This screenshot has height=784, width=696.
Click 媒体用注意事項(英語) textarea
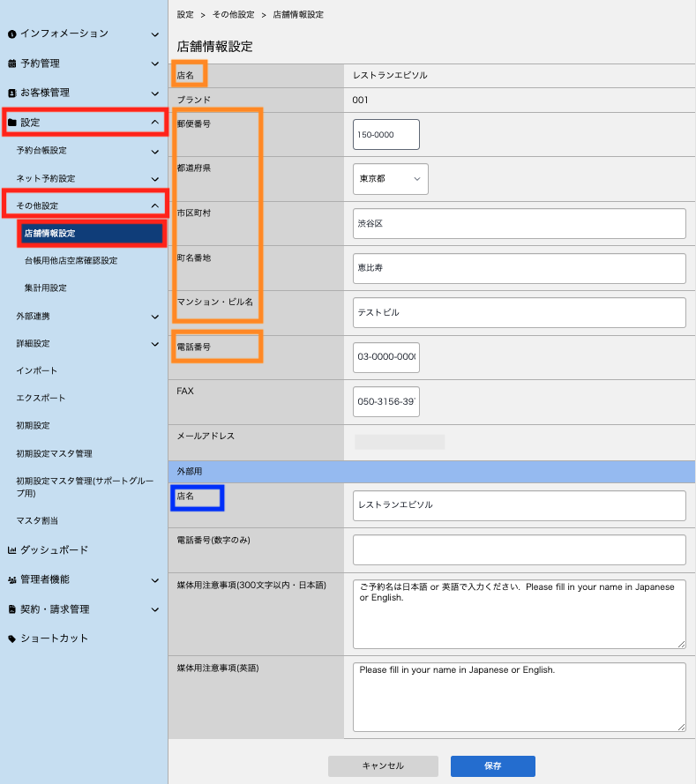coord(519,698)
